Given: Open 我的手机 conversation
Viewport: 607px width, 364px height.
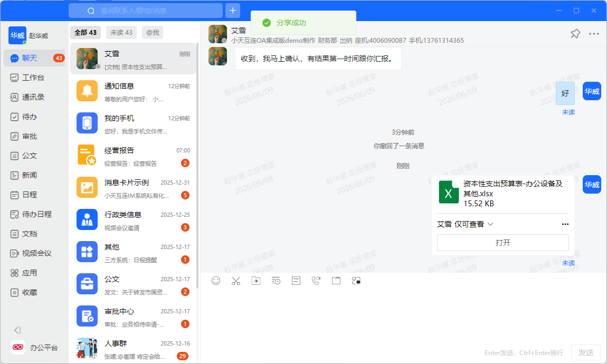Looking at the screenshot, I should click(x=133, y=123).
